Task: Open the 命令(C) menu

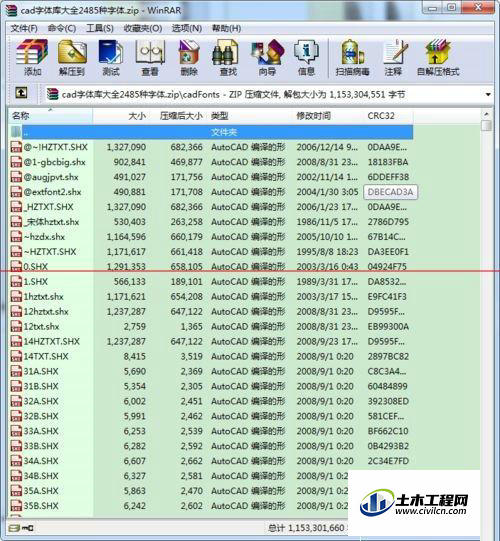Action: pos(62,28)
